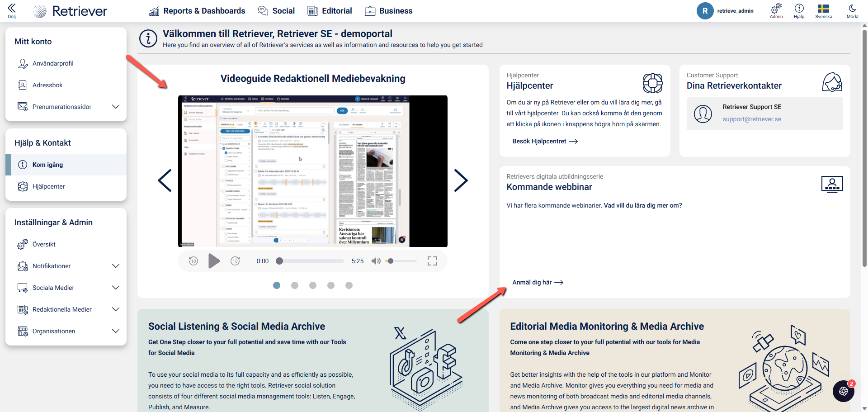The width and height of the screenshot is (868, 412).
Task: Click the Retriever Support SE contact avatar
Action: (x=703, y=114)
